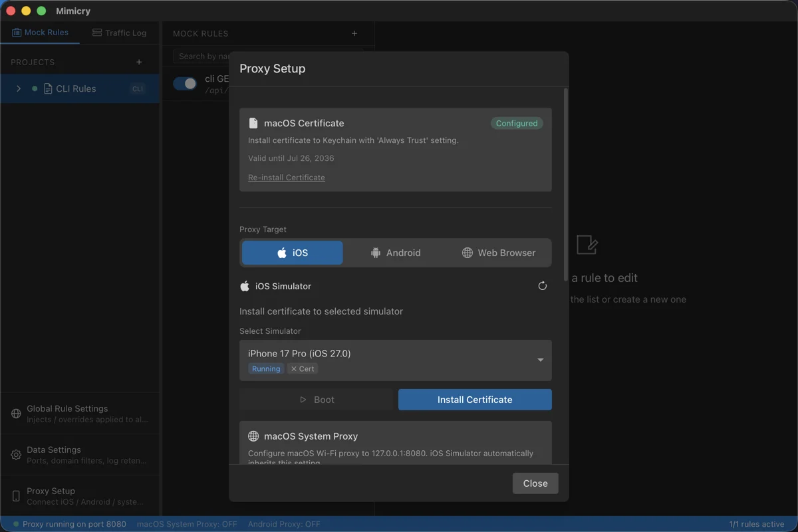The height and width of the screenshot is (532, 798).
Task: Switch to the Mock Rules tab
Action: coord(40,33)
